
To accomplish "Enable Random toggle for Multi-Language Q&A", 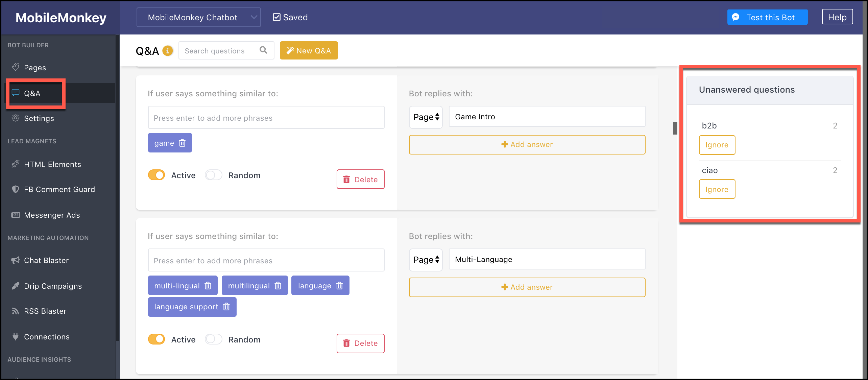I will coord(214,339).
